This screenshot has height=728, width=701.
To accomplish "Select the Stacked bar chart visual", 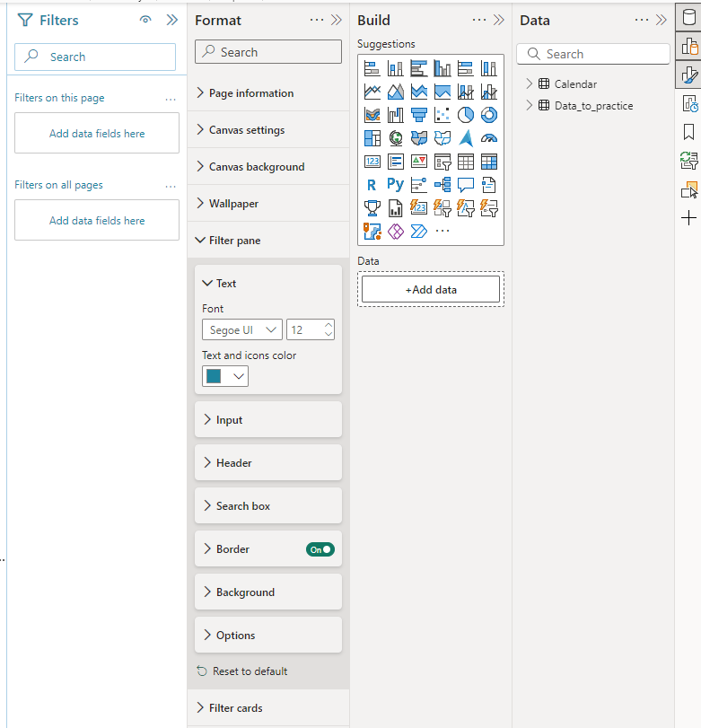I will (372, 69).
